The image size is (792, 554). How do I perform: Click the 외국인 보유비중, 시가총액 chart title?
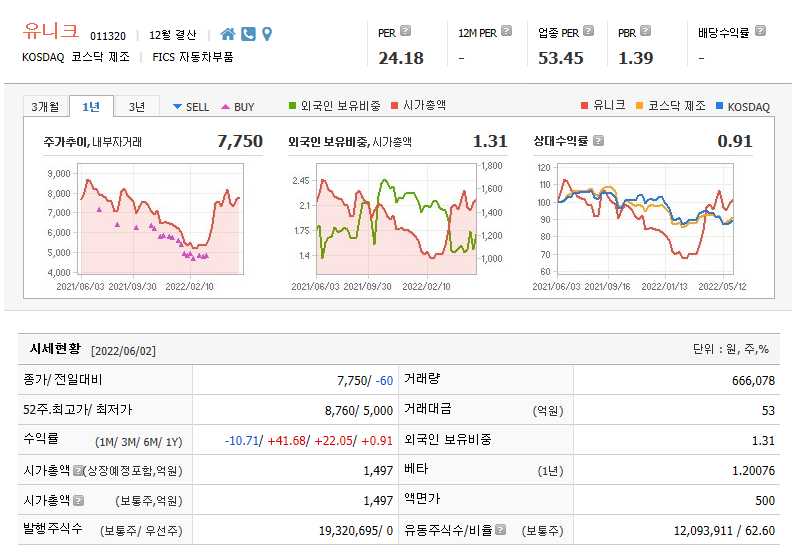350,142
